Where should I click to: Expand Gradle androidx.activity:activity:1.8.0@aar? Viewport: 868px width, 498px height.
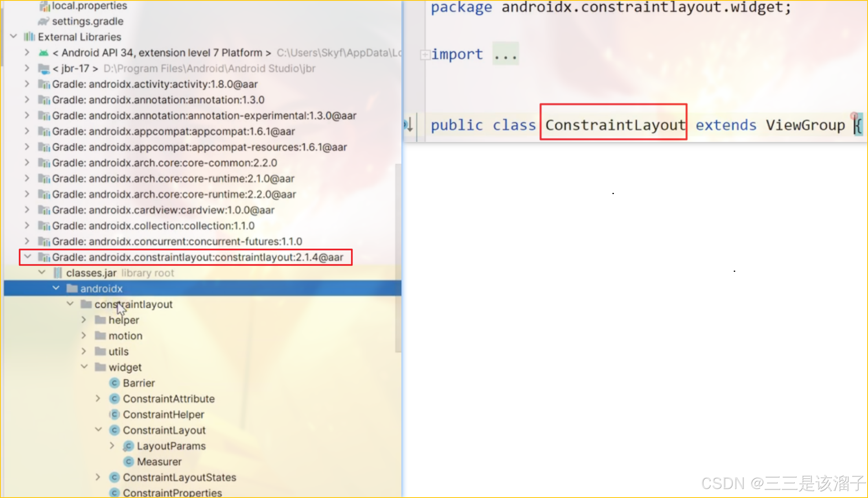point(27,84)
